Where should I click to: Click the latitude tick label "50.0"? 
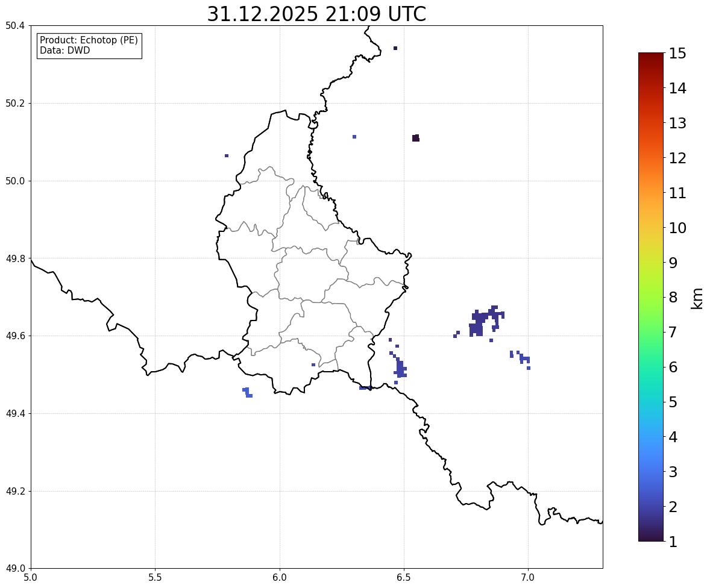coord(15,181)
